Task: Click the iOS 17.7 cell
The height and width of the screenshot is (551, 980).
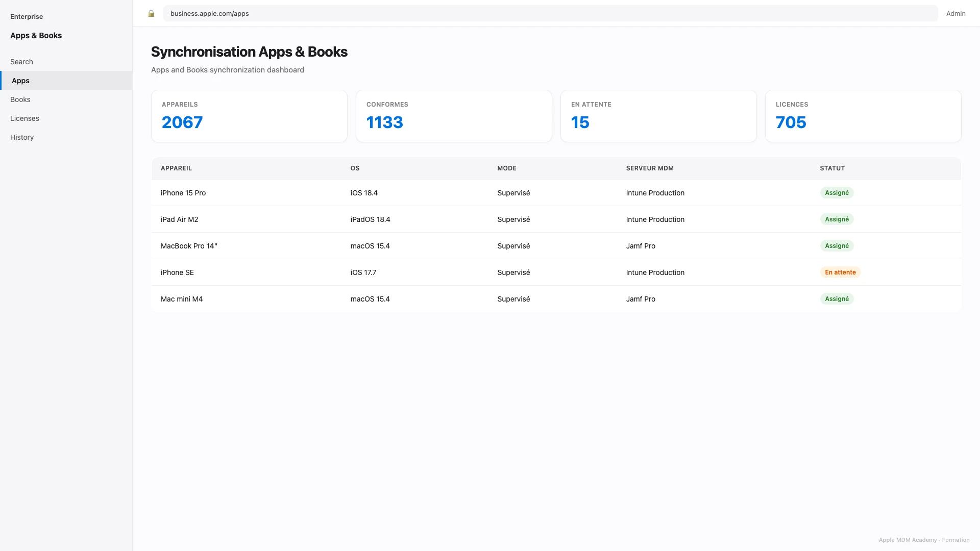Action: click(363, 272)
